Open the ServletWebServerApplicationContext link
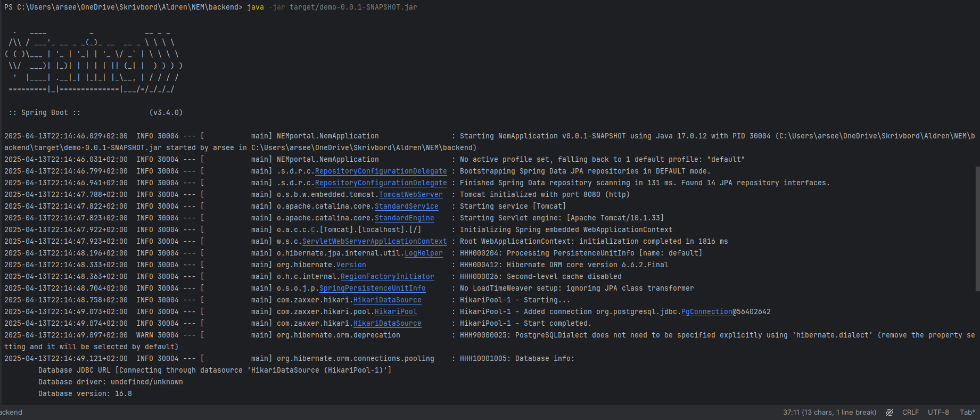The height and width of the screenshot is (420, 980). (x=374, y=242)
